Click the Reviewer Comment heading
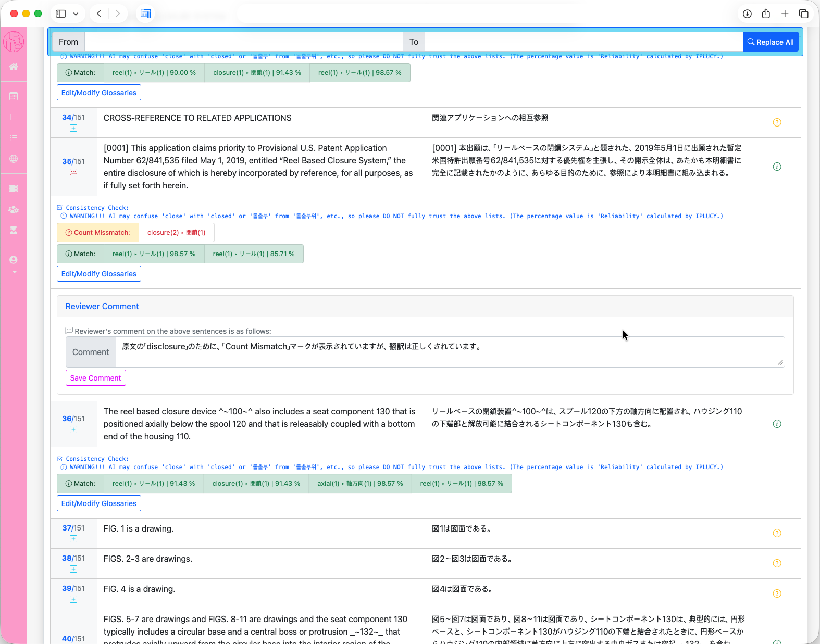This screenshot has height=644, width=820. pos(102,307)
